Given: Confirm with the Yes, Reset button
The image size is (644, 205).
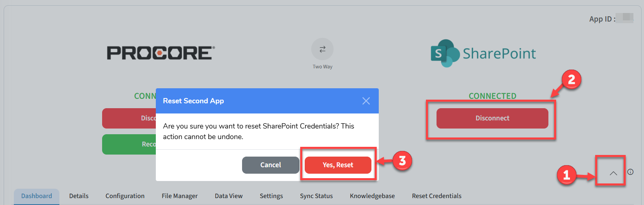Looking at the screenshot, I should click(338, 165).
